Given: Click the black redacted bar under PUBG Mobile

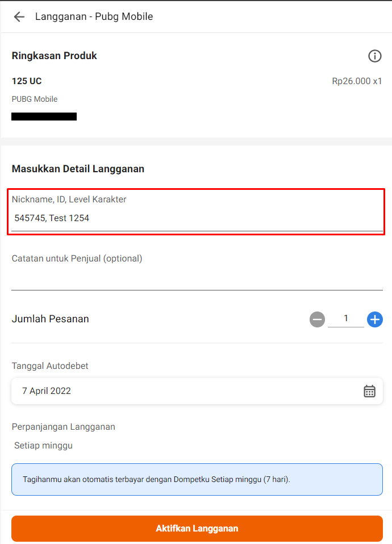Looking at the screenshot, I should click(x=44, y=117).
